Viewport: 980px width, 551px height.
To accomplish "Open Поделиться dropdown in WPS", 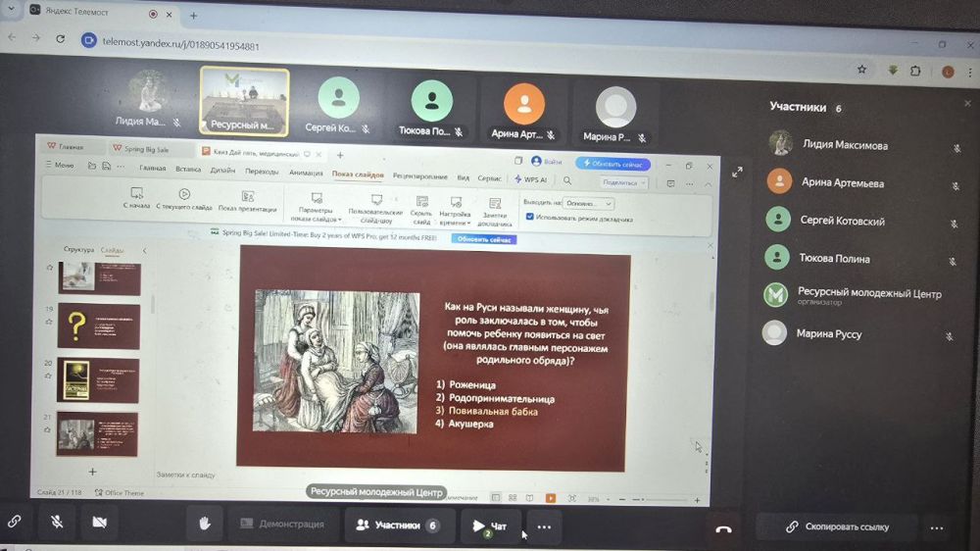I will pos(623,182).
